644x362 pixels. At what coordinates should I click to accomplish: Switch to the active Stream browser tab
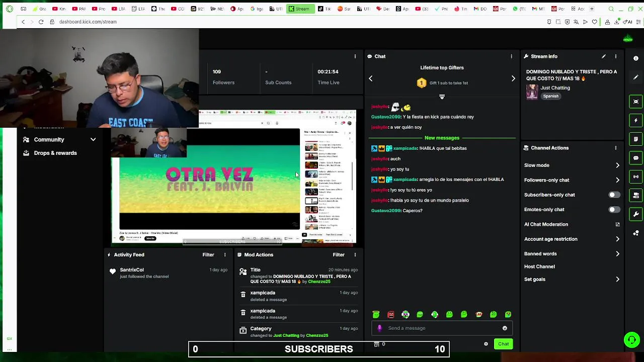301,9
